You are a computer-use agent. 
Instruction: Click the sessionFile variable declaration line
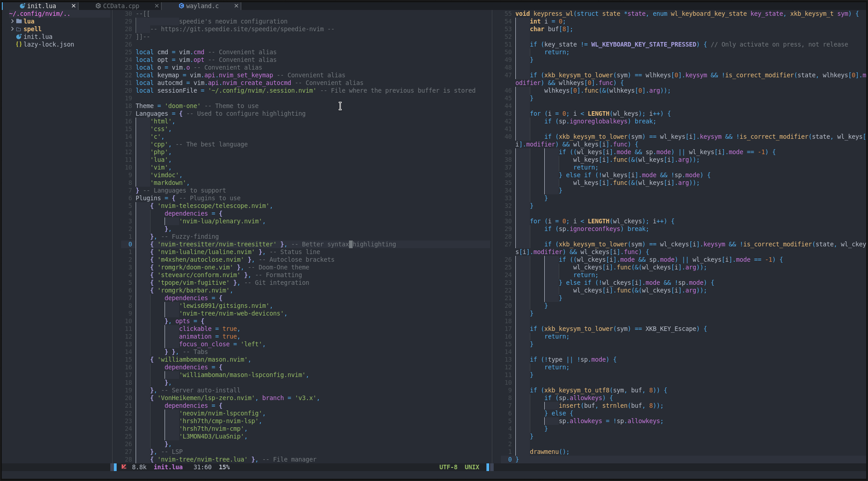[x=306, y=90]
